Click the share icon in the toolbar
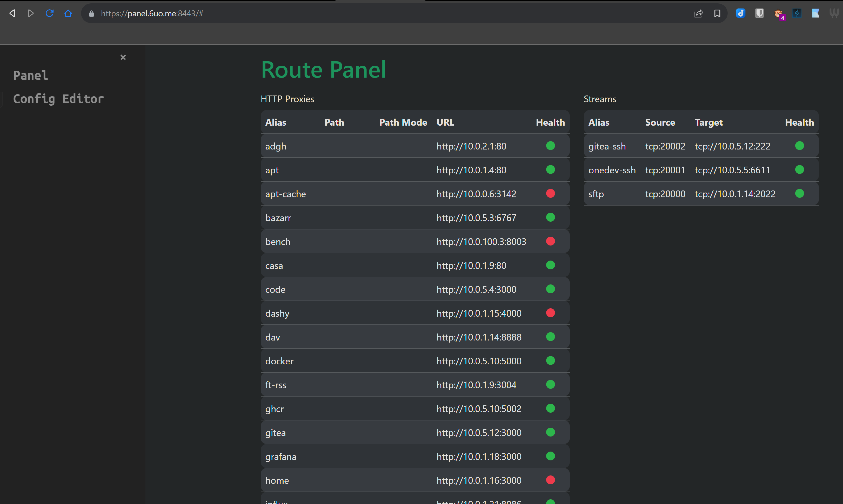This screenshot has height=504, width=843. click(698, 13)
